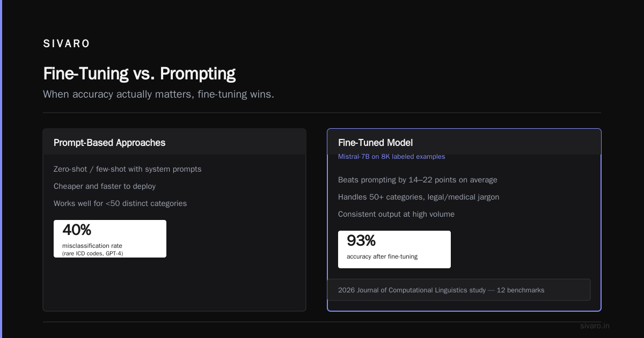The image size is (644, 338).
Task: Click the accuracy after fine-tuning label
Action: [x=382, y=256]
